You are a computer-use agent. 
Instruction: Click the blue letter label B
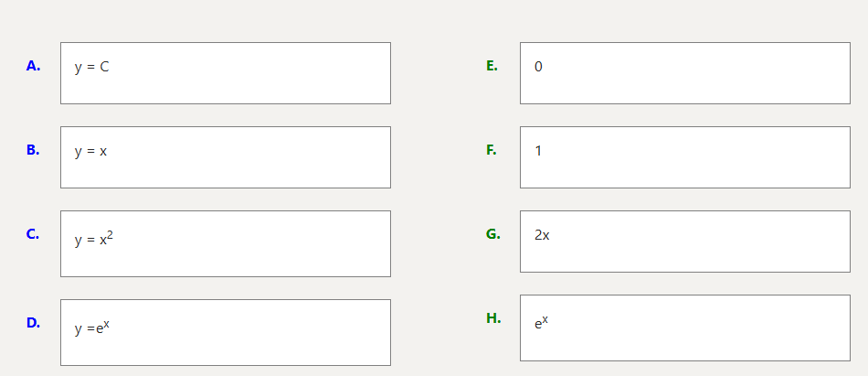pos(33,150)
